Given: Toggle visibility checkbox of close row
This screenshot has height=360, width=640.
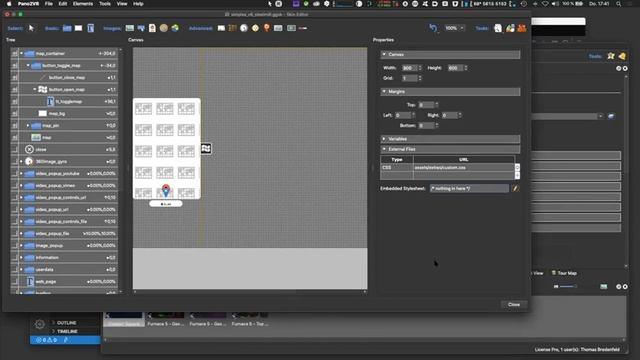Looking at the screenshot, I should pyautogui.click(x=15, y=149).
